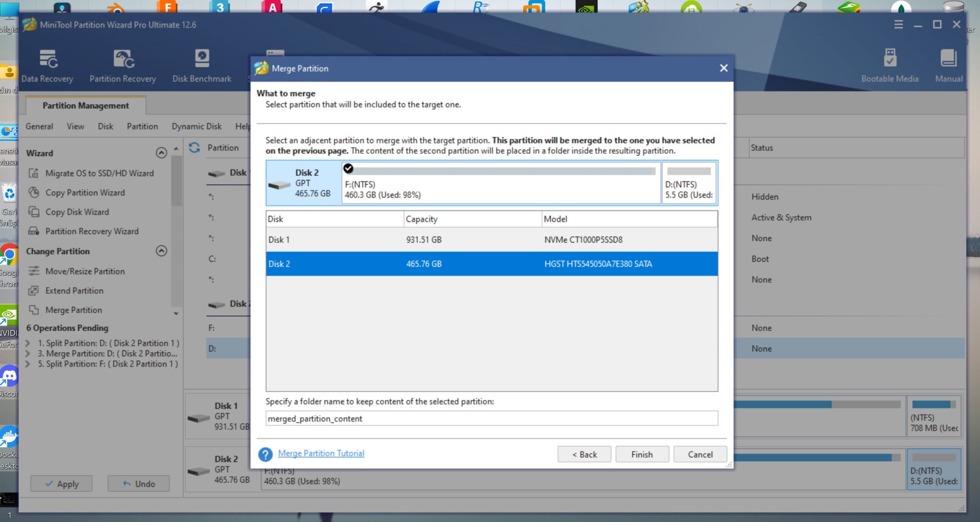The height and width of the screenshot is (522, 980).
Task: Click the Model column header
Action: [629, 219]
